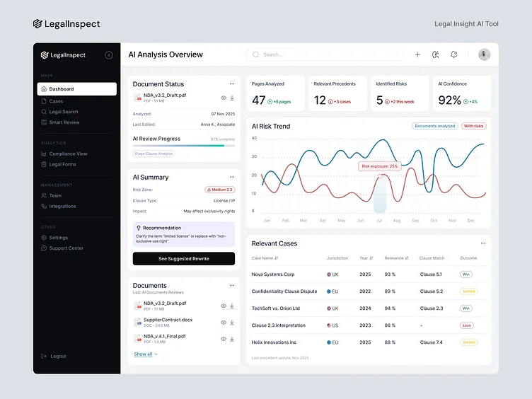Focus the Search input field
This screenshot has width=532, height=399.
[x=325, y=54]
